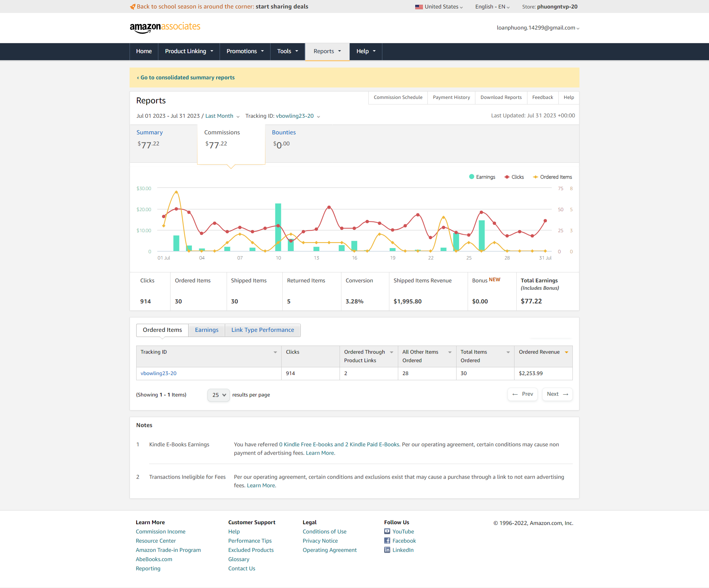Sort by the Ordered Through Product Links column
The height and width of the screenshot is (588, 709).
point(392,352)
